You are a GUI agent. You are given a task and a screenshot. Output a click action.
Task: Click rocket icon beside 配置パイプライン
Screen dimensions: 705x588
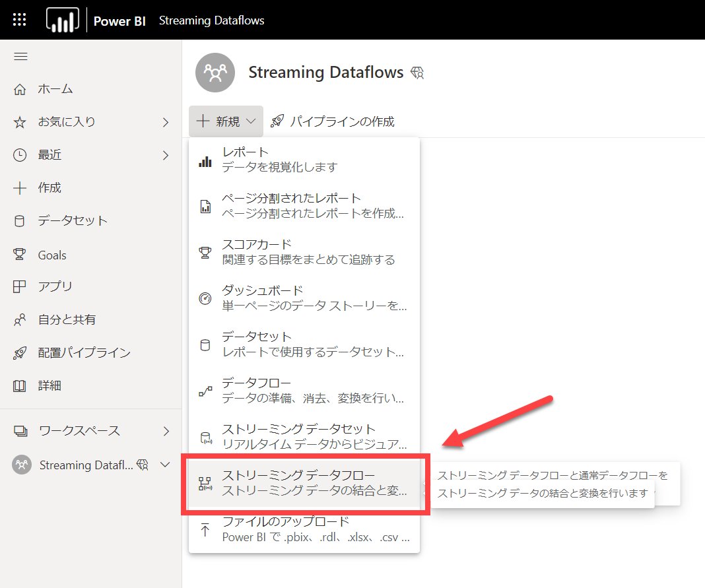(x=20, y=353)
